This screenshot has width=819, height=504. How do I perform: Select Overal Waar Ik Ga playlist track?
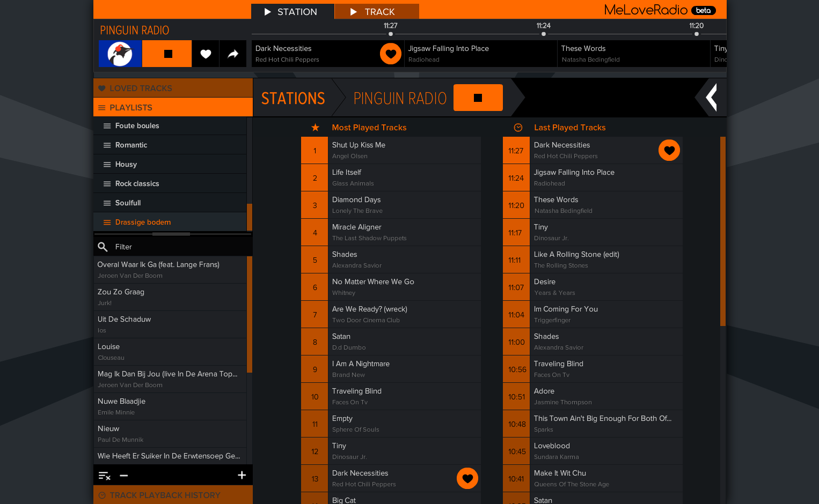click(x=170, y=270)
